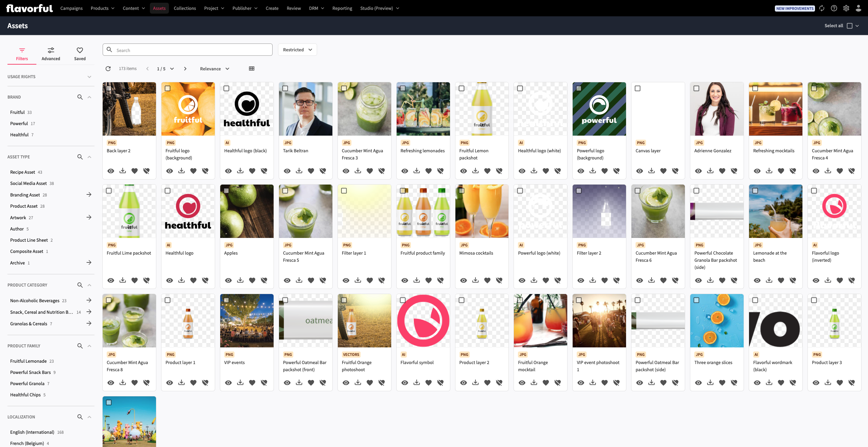Preview the Mimosa cocktails asset
Image resolution: width=868 pixels, height=447 pixels.
pos(463,280)
